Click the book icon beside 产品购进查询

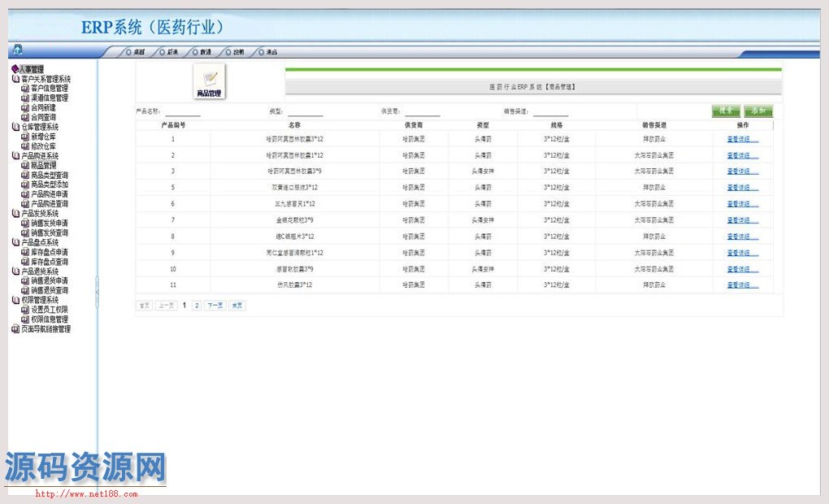(x=25, y=203)
